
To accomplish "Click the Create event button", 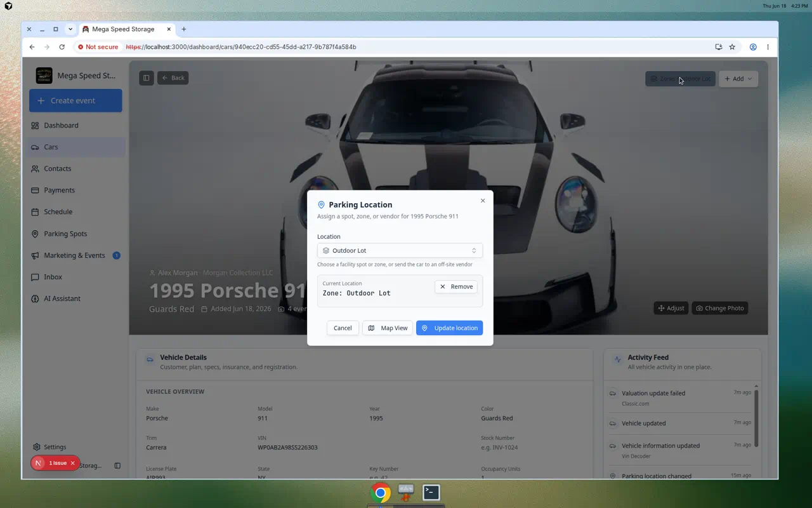I will click(x=75, y=100).
